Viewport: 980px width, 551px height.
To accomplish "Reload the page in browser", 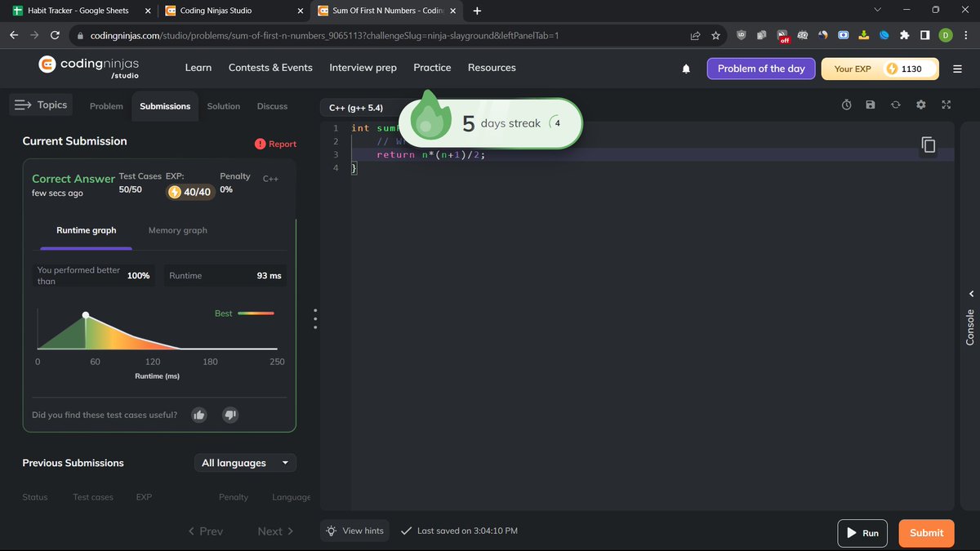I will pos(55,36).
